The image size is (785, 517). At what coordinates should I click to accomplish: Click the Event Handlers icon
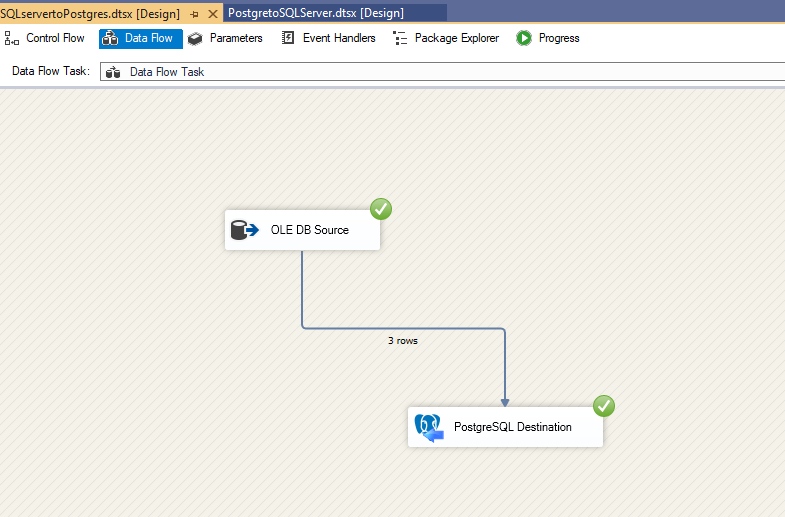(x=288, y=38)
